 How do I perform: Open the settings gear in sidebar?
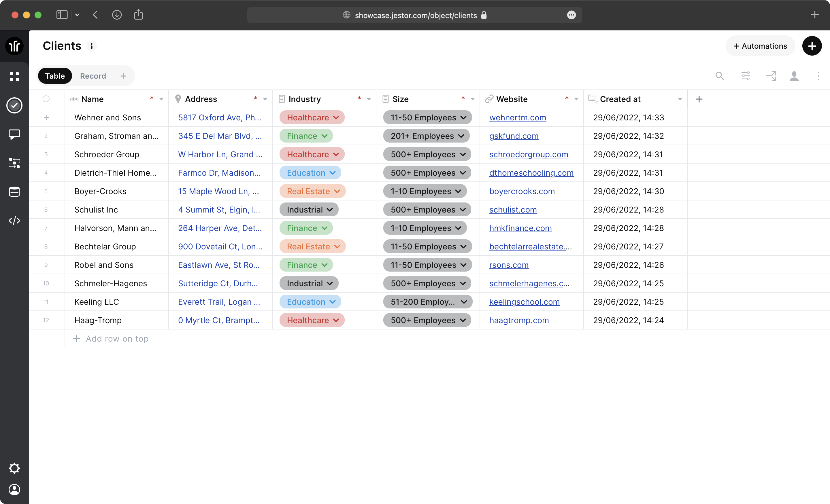(14, 468)
